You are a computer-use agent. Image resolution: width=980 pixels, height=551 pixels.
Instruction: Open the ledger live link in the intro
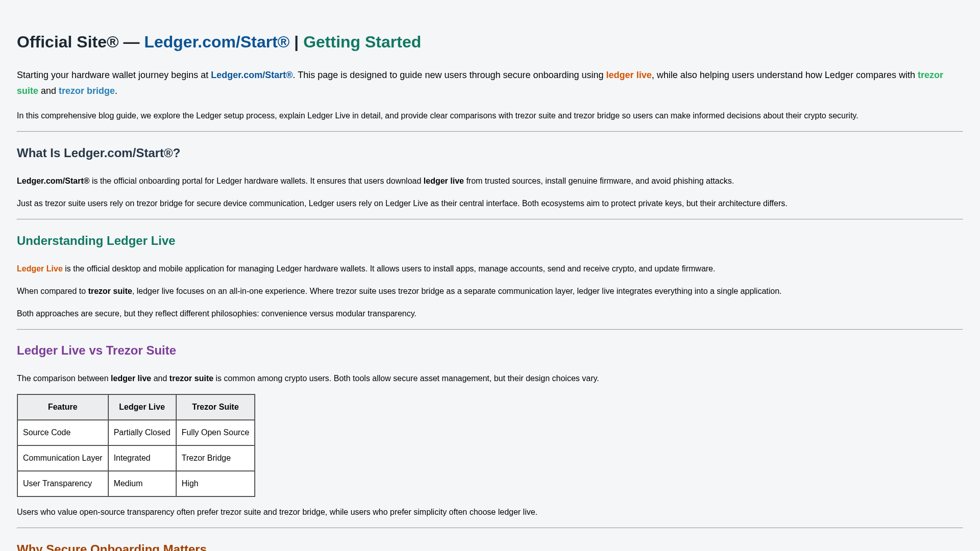tap(628, 75)
